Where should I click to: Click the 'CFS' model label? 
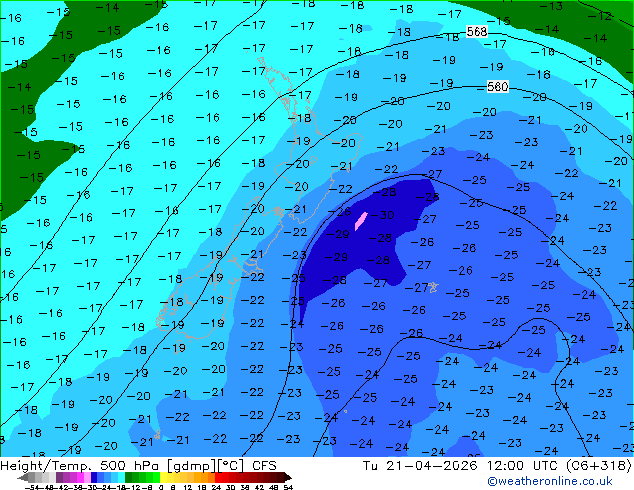264,466
